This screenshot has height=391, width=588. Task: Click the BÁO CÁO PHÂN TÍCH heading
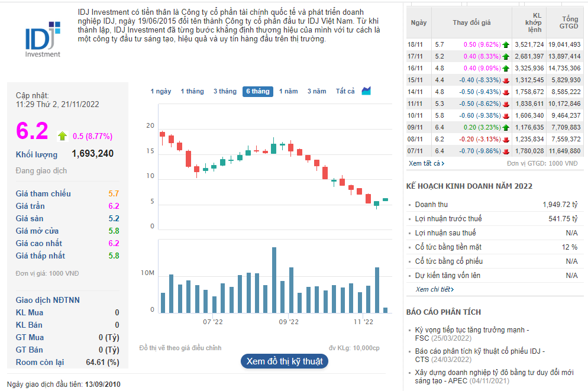(443, 312)
